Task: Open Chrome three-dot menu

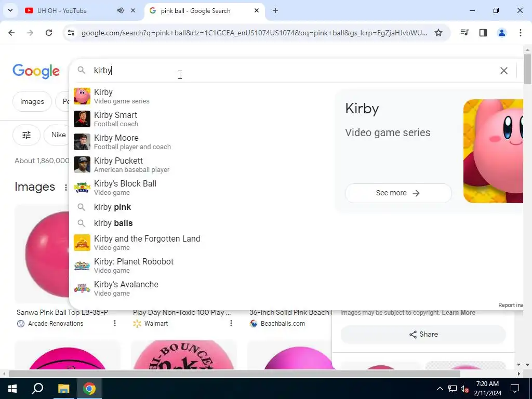Action: click(521, 33)
